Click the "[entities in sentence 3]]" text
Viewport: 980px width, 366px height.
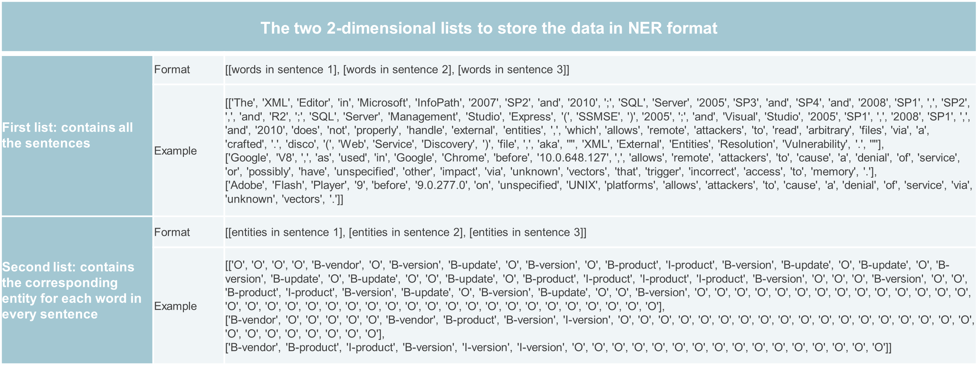coord(527,232)
